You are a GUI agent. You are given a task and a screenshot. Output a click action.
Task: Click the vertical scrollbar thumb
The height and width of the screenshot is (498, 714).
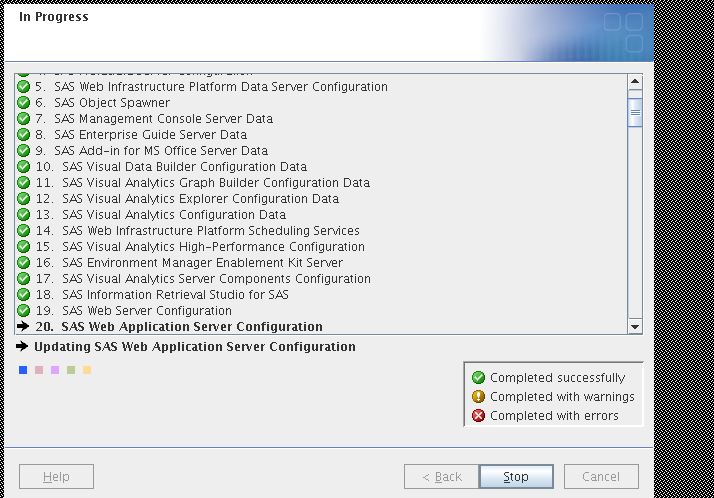(635, 112)
